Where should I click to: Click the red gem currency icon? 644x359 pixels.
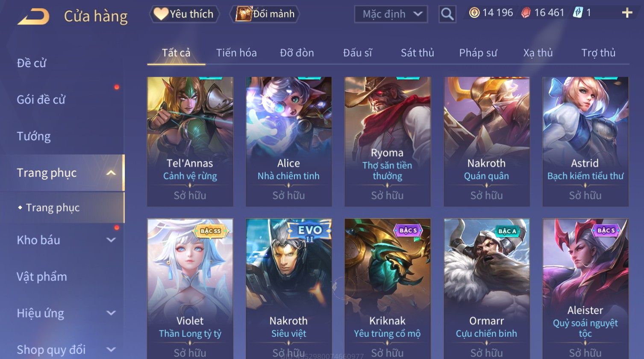526,13
